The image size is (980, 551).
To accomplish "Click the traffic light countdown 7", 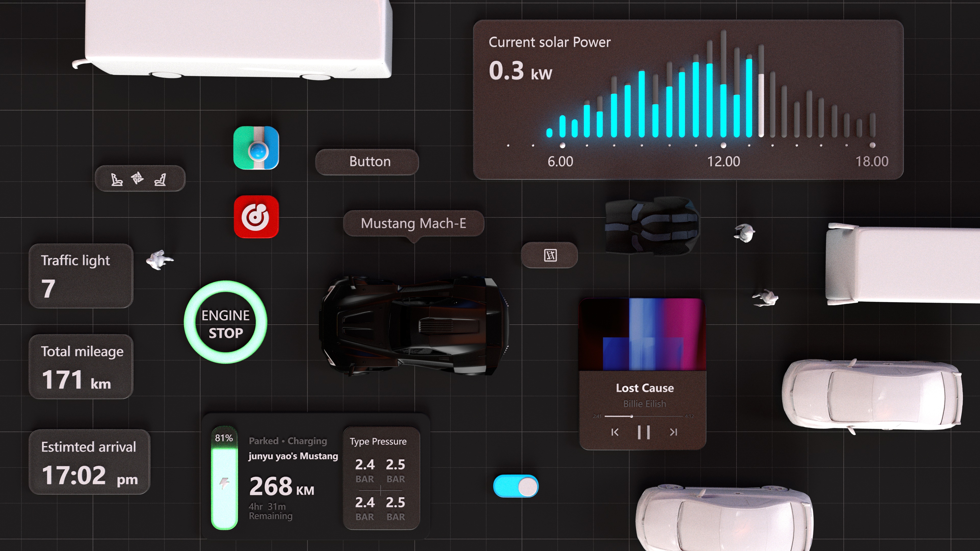I will coord(48,289).
